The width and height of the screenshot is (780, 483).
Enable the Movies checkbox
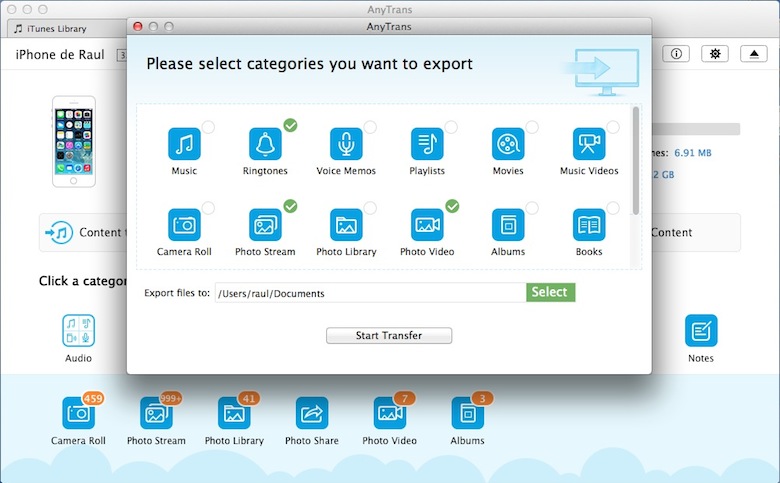pos(532,127)
